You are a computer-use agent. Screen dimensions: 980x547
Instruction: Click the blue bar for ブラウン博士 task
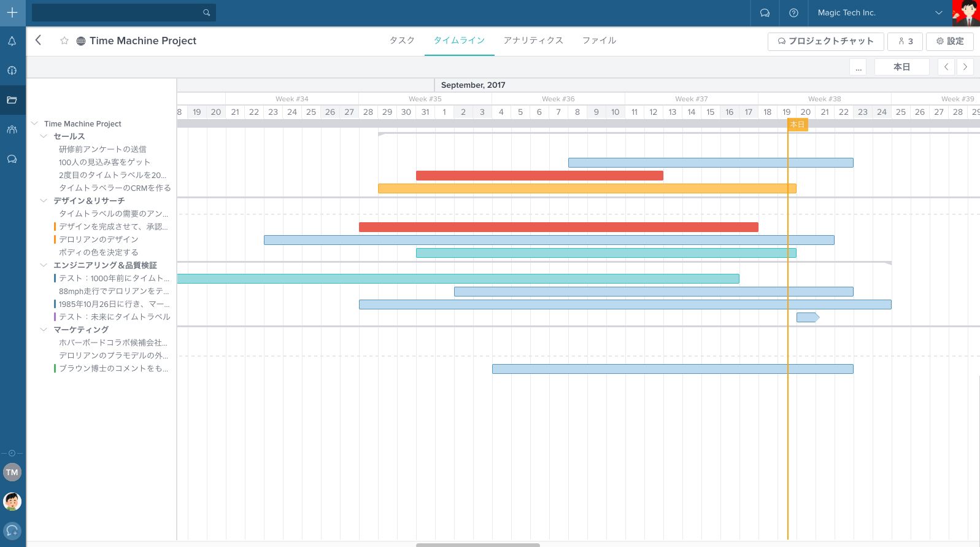[673, 369]
